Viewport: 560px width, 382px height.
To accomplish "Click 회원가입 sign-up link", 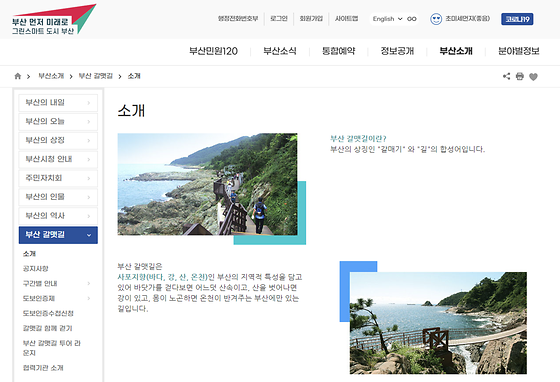I will point(311,19).
